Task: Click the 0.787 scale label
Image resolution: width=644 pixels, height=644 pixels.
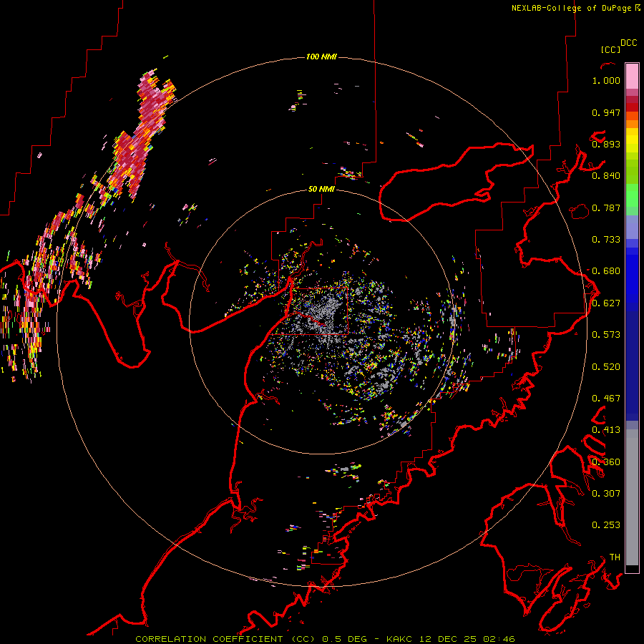Action: (606, 208)
